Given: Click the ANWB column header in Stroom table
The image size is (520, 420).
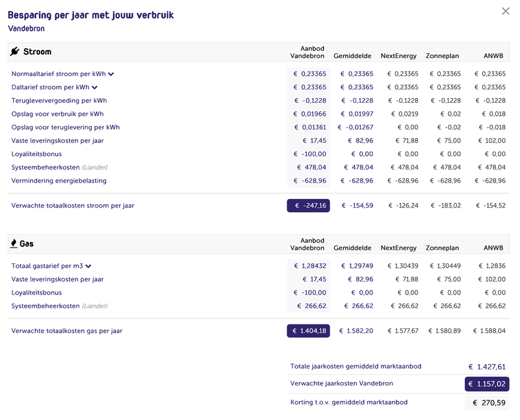Looking at the screenshot, I should coord(493,56).
